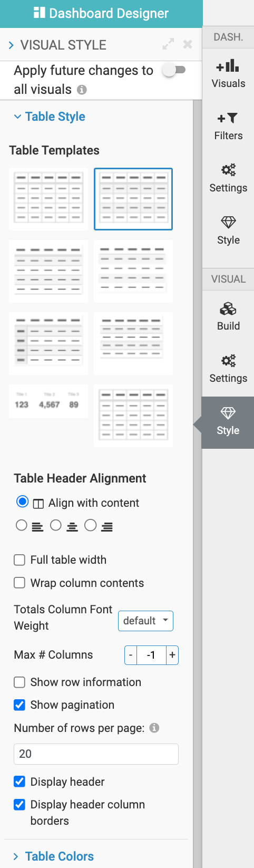Click the rows per page input field
This screenshot has height=868, width=254.
(x=96, y=754)
